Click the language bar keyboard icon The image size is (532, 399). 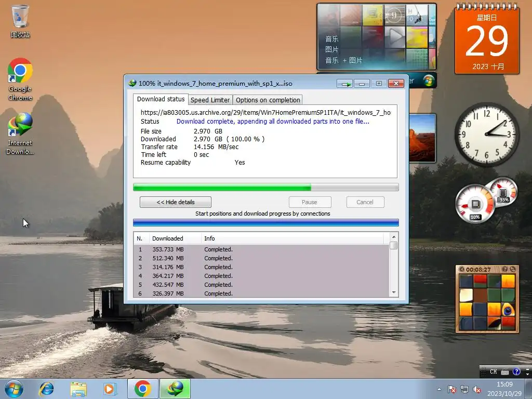505,372
